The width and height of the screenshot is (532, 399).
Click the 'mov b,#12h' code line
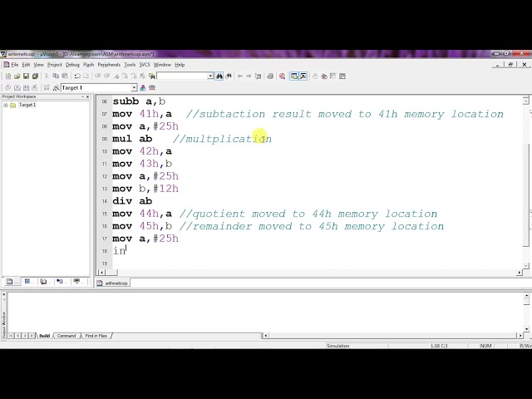click(145, 189)
